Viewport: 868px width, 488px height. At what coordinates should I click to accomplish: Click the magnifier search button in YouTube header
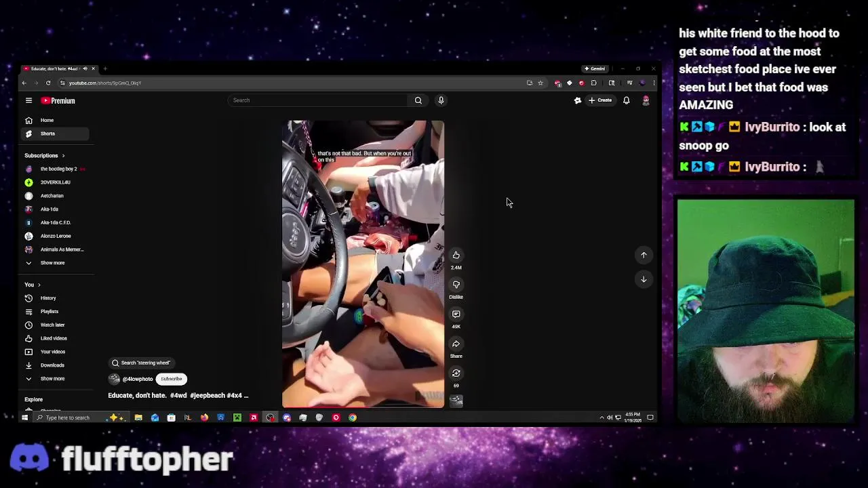pyautogui.click(x=418, y=100)
